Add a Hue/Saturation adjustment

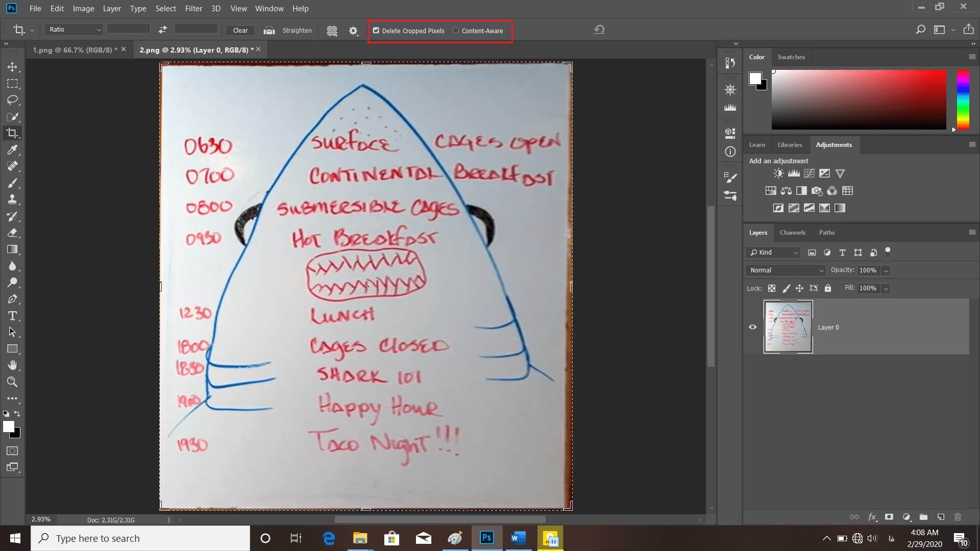pos(771,191)
